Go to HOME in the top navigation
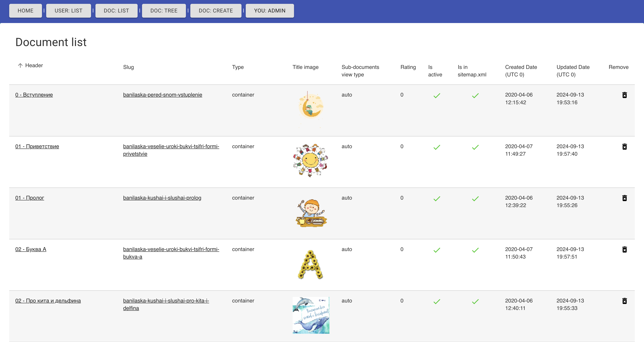The image size is (644, 342). [x=25, y=11]
